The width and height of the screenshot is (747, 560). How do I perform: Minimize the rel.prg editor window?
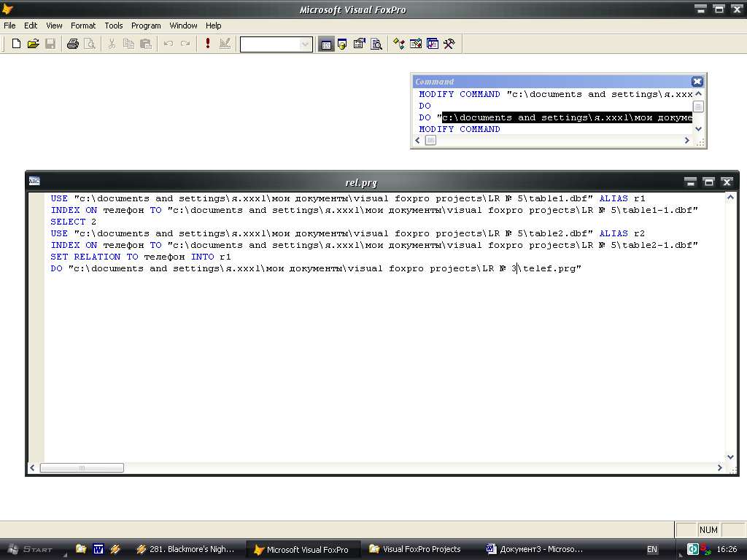(x=690, y=182)
